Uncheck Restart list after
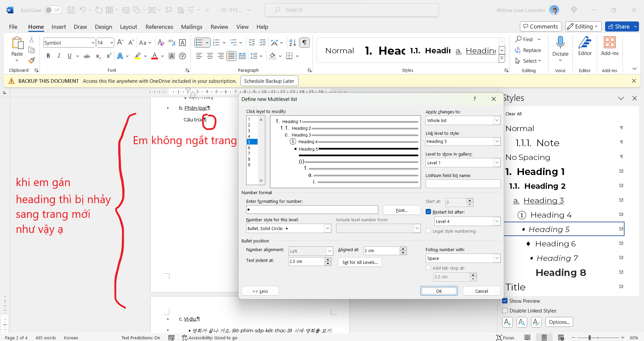 click(428, 212)
